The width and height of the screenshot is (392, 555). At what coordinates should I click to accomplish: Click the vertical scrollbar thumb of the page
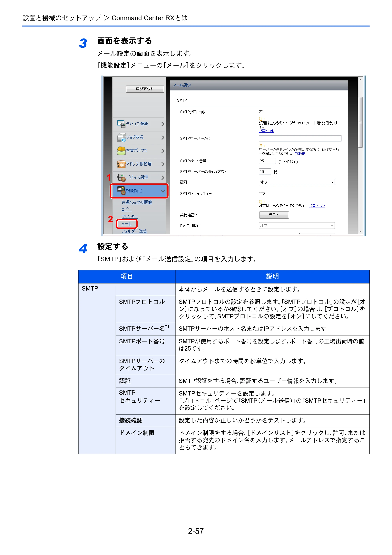point(360,122)
